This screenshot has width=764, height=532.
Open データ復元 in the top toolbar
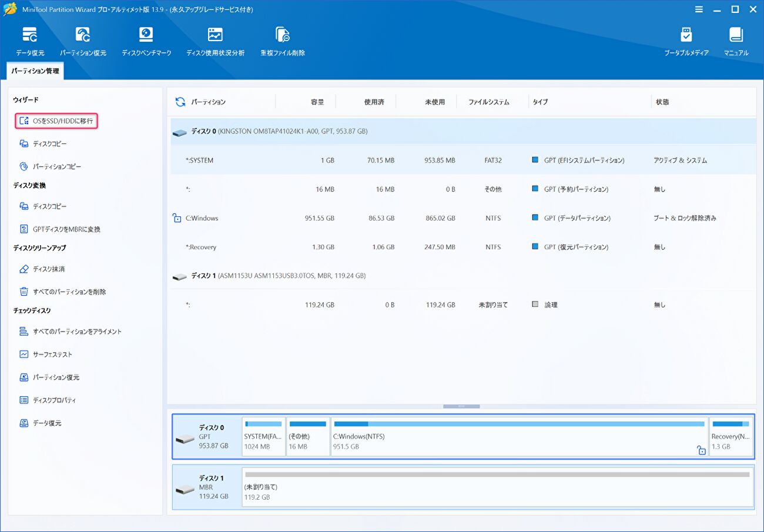coord(30,41)
